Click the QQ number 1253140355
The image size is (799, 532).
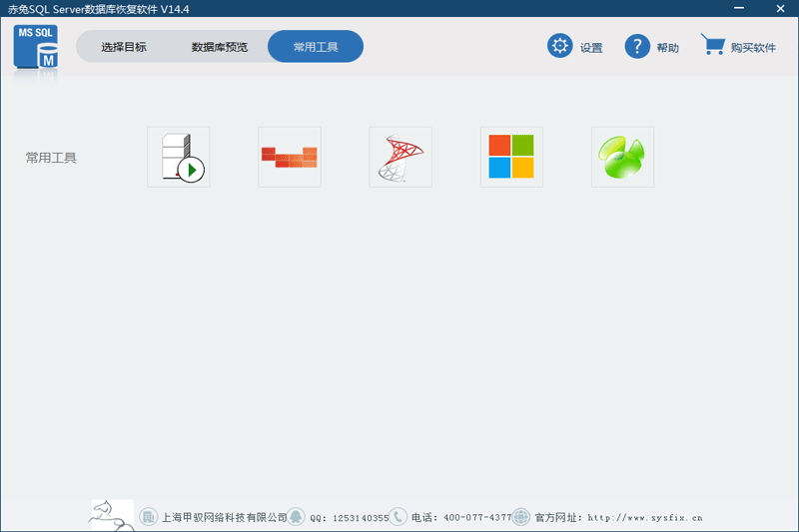(361, 518)
